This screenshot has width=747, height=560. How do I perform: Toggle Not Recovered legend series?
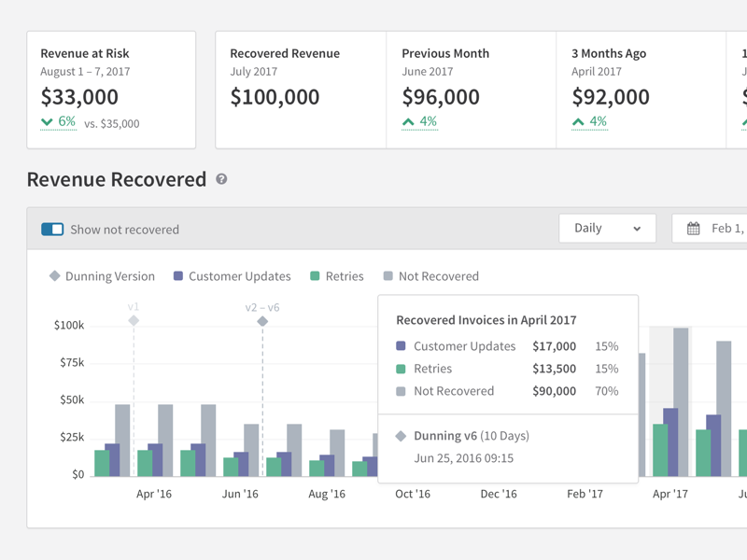[x=431, y=276]
